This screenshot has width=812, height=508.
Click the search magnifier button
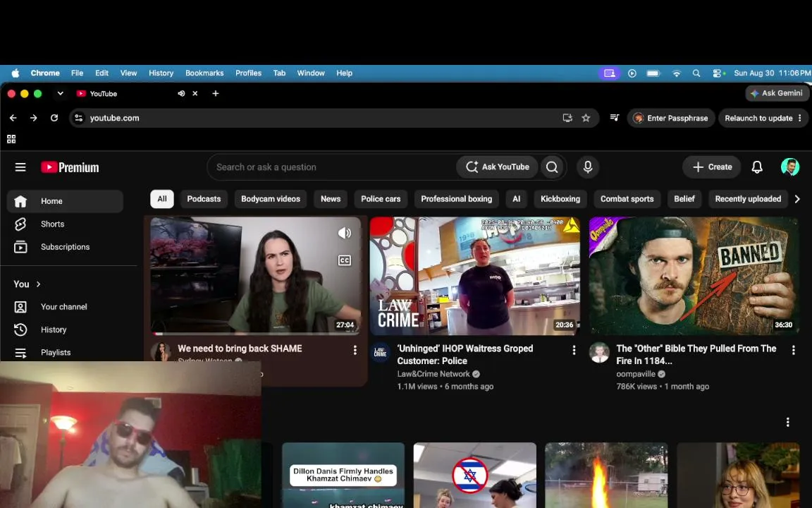click(x=552, y=167)
